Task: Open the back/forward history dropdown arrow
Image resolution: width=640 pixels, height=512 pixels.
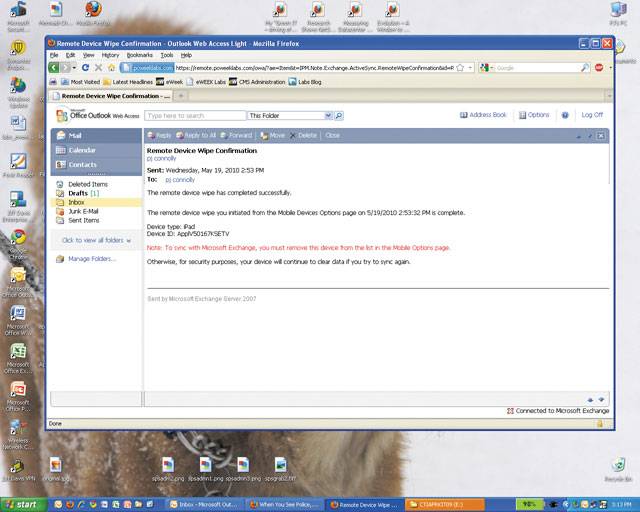Action: point(74,68)
